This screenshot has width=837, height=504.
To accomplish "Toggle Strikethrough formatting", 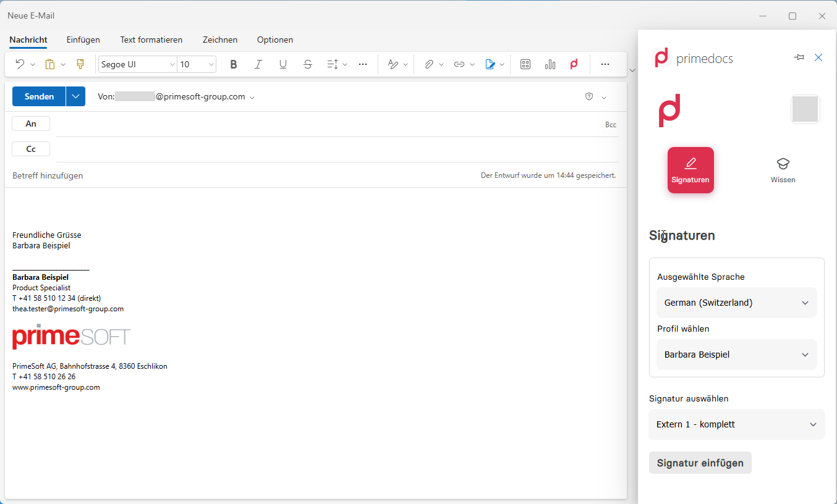I will point(308,64).
